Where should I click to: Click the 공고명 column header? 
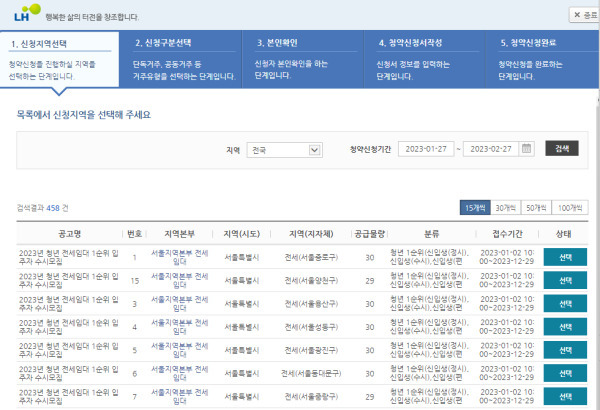[x=69, y=234]
